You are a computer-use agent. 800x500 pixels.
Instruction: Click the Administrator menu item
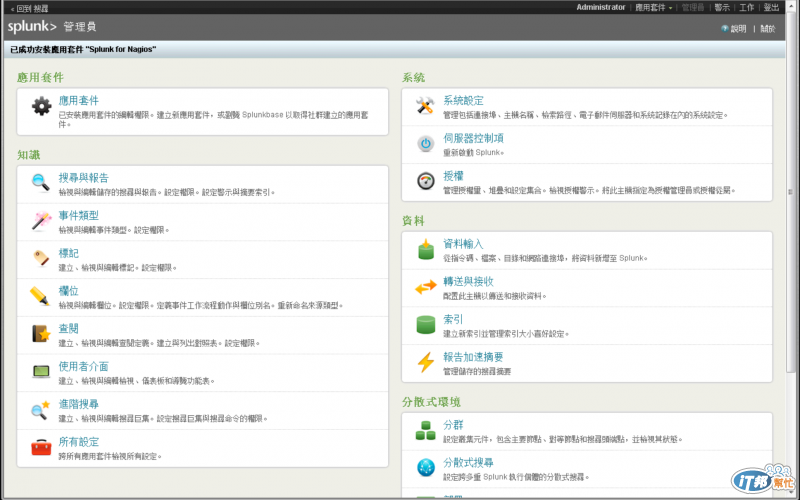(601, 7)
